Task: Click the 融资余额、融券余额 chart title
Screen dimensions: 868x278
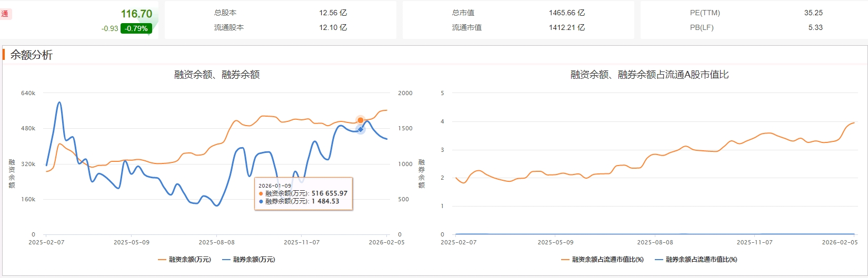Action: tap(217, 75)
